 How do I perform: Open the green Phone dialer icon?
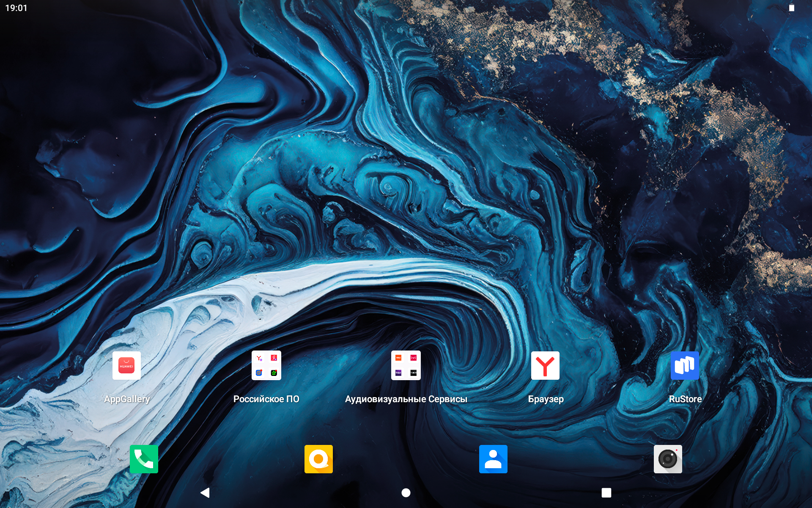click(144, 459)
